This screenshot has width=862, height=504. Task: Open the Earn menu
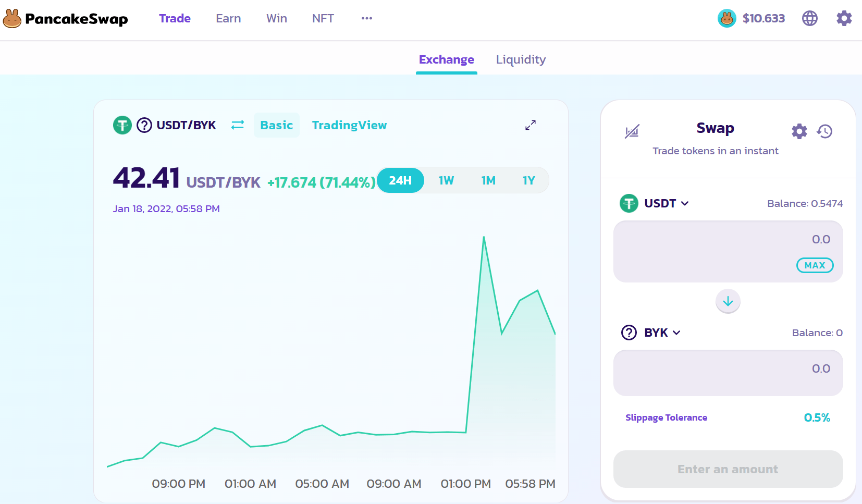pyautogui.click(x=228, y=18)
